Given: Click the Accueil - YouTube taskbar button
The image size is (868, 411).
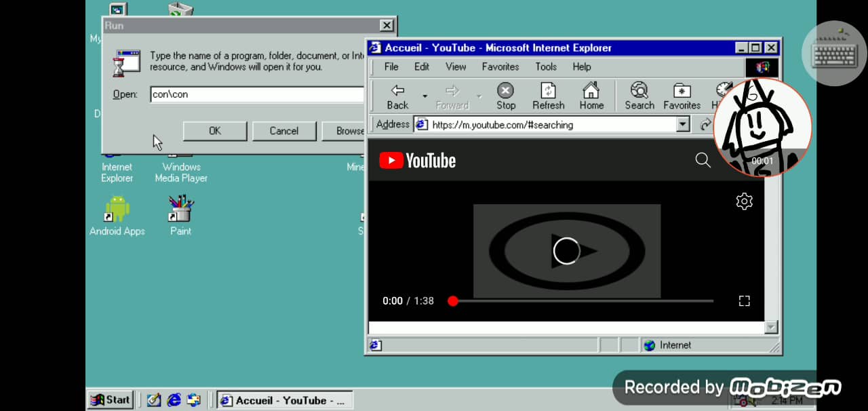Looking at the screenshot, I should (x=285, y=400).
